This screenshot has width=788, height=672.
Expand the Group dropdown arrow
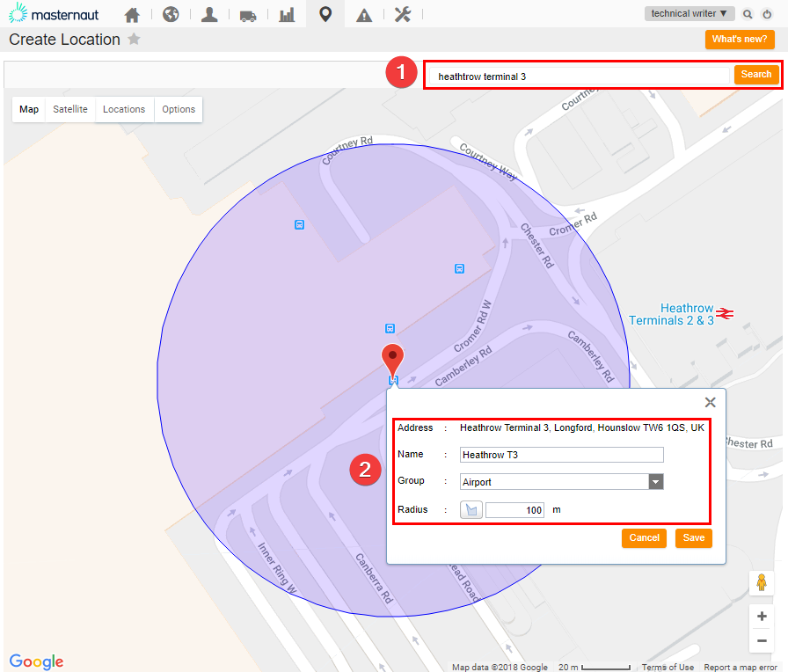[x=656, y=481]
